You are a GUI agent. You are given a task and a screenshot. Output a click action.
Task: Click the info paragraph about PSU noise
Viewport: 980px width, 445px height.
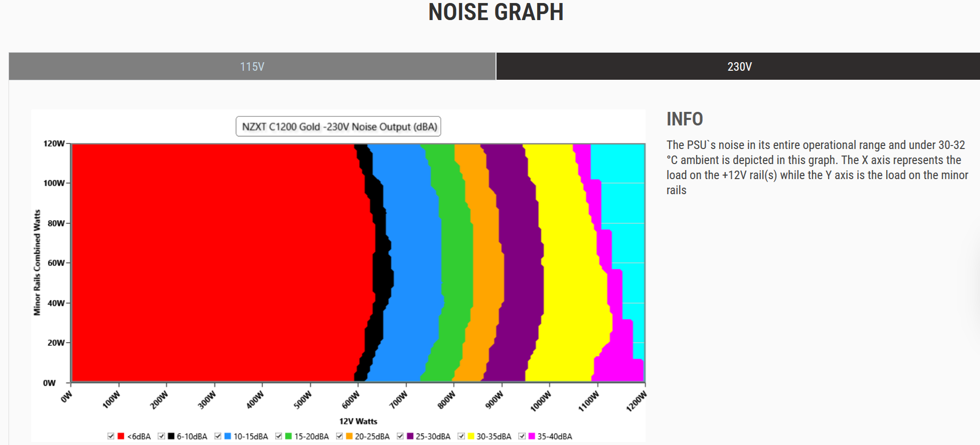click(817, 168)
